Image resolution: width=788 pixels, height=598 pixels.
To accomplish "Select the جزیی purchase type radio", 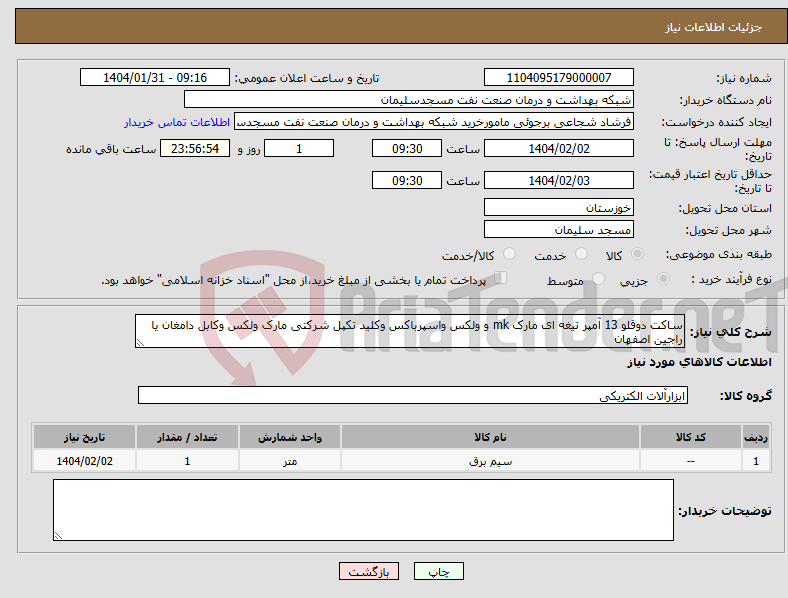I will pyautogui.click(x=663, y=278).
